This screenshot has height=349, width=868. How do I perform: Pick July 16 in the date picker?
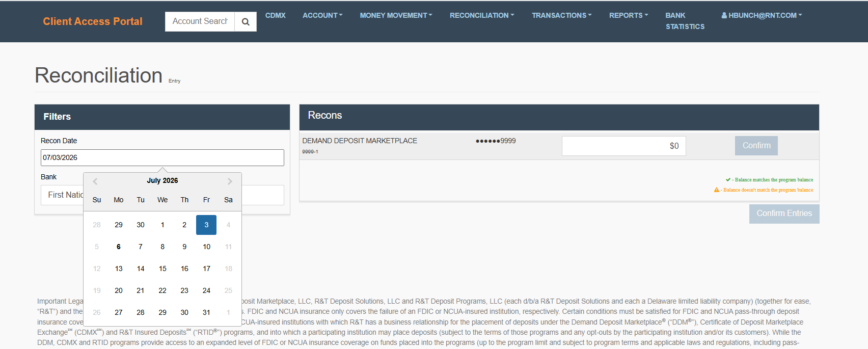click(184, 269)
